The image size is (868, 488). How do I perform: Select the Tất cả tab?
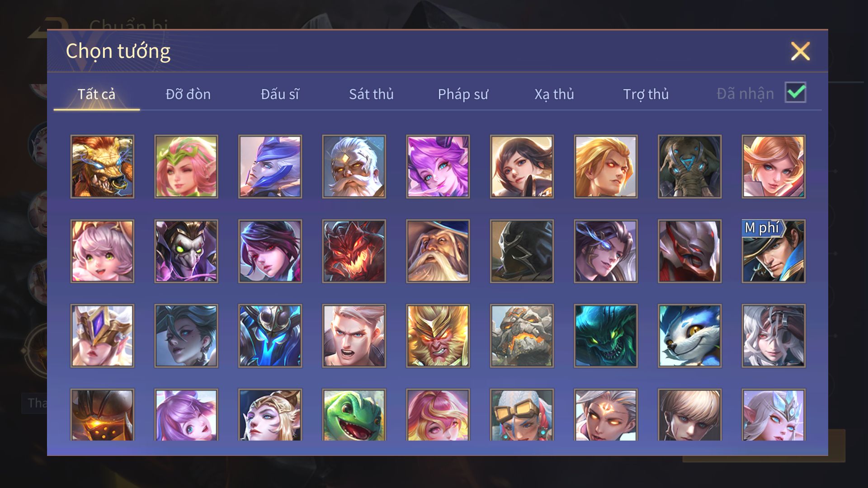tap(96, 94)
